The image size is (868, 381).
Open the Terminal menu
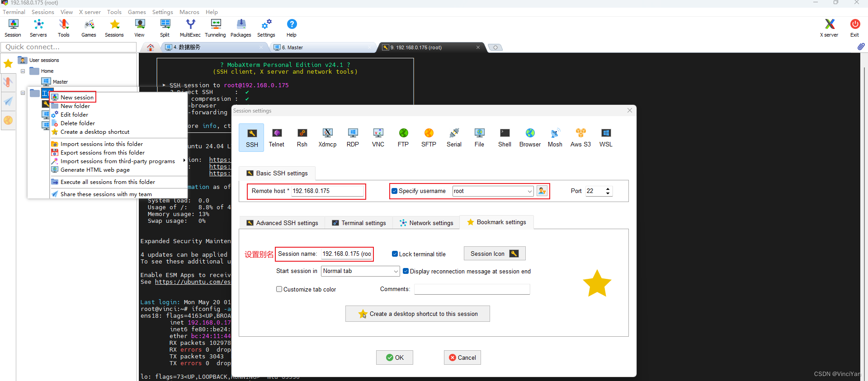pyautogui.click(x=14, y=12)
